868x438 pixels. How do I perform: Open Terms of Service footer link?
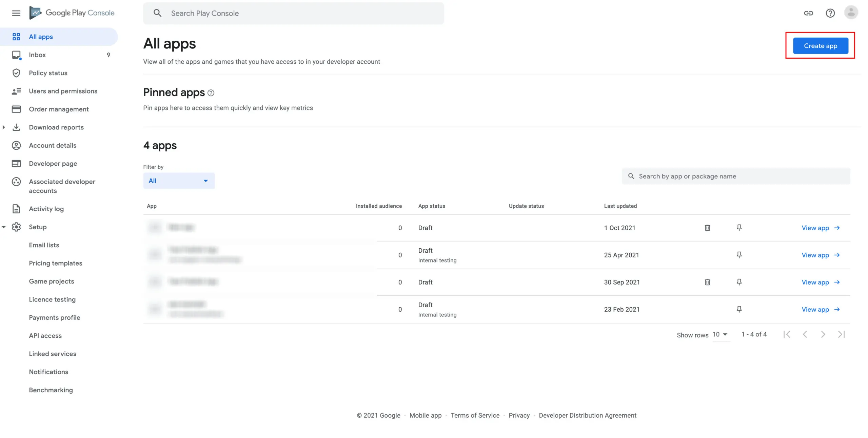point(475,415)
